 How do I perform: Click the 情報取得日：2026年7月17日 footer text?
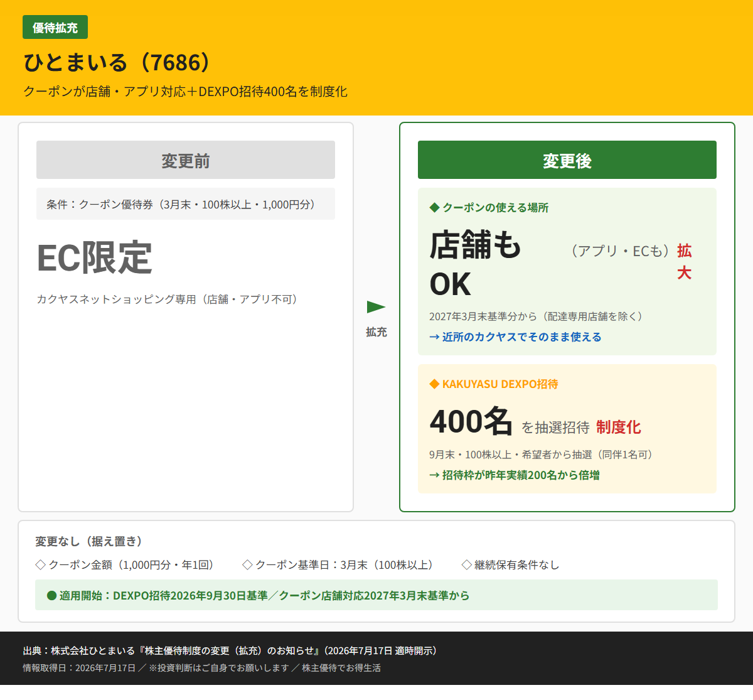[x=79, y=668]
